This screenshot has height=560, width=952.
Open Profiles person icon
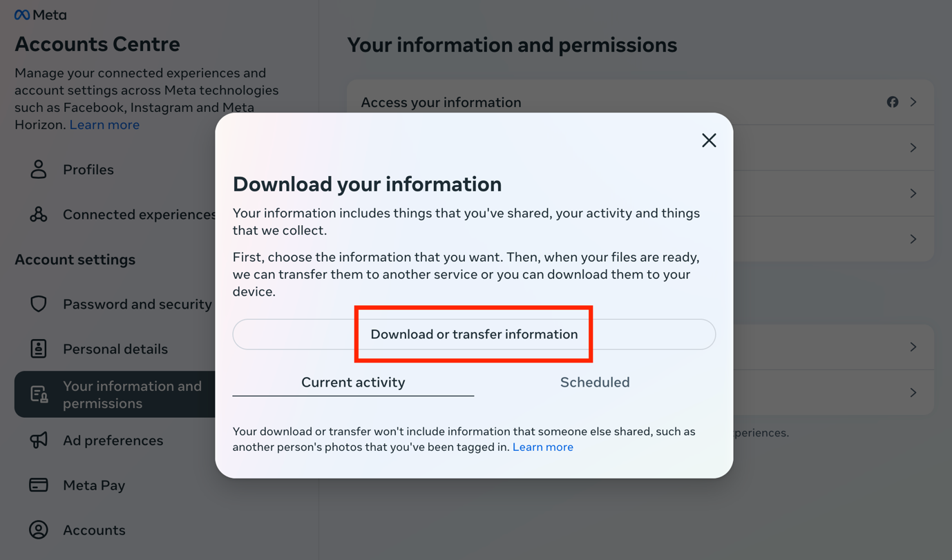click(x=39, y=169)
